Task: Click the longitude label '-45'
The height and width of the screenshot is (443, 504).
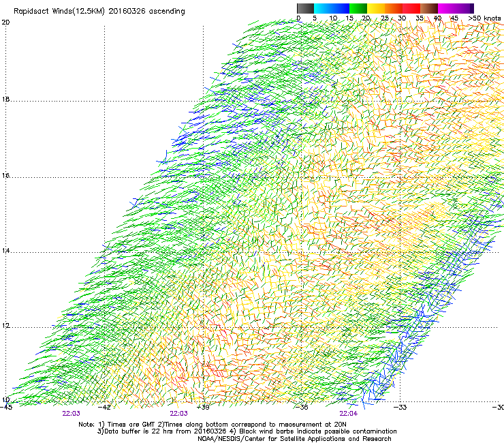Action: tap(5, 407)
